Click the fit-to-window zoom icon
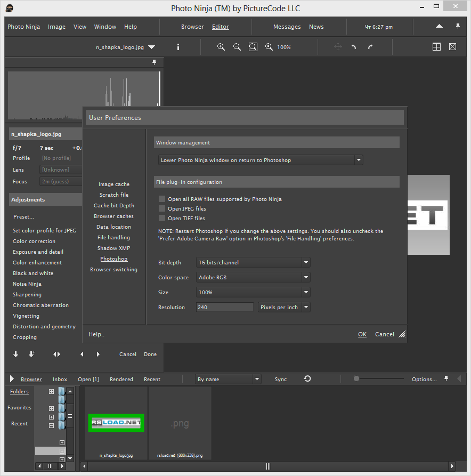Image resolution: width=471 pixels, height=476 pixels. point(253,47)
